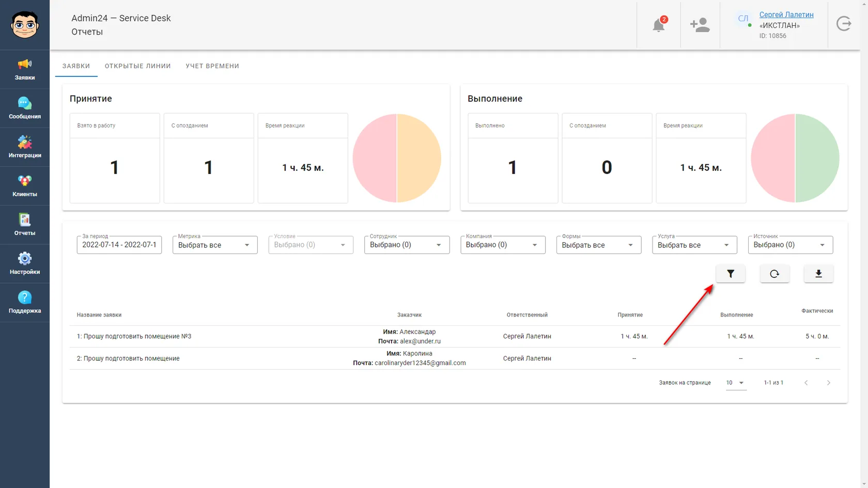868x488 pixels.
Task: Download report with export button
Action: pyautogui.click(x=818, y=274)
